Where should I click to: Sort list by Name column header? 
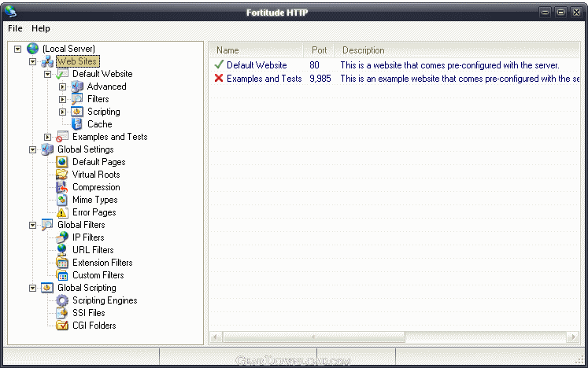click(256, 50)
